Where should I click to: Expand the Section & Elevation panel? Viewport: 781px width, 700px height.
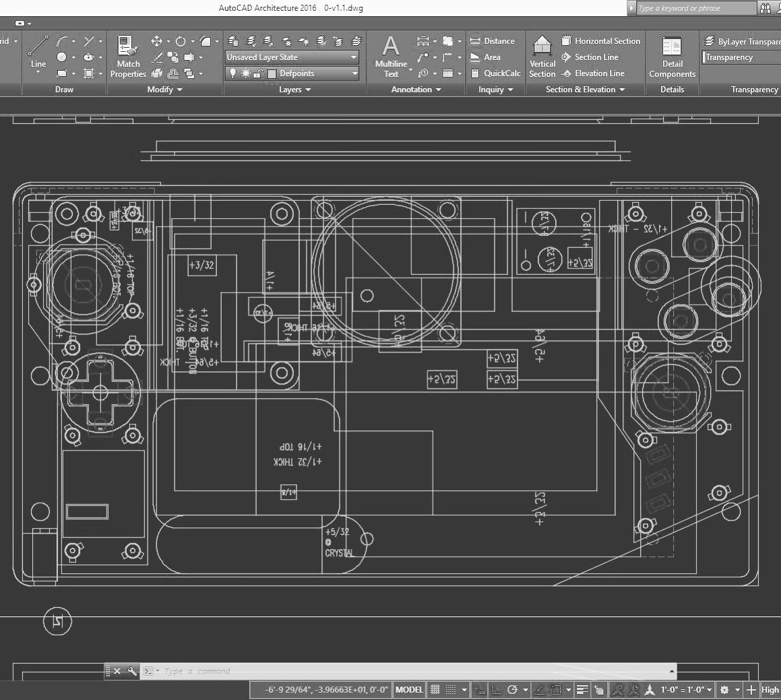[585, 90]
